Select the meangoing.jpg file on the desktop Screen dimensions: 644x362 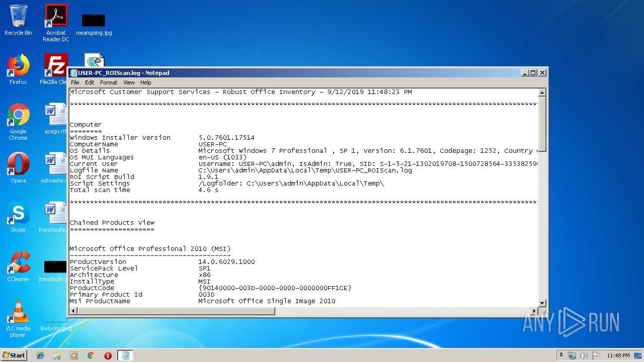94,24
